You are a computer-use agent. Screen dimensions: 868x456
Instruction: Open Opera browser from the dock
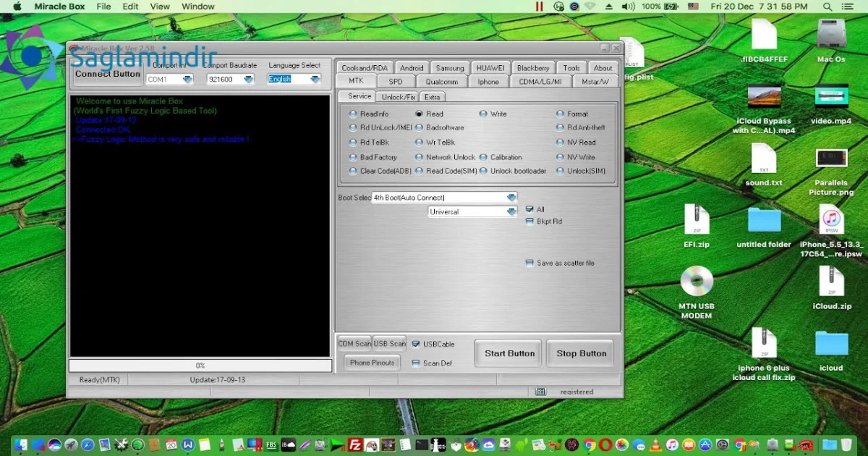point(605,444)
